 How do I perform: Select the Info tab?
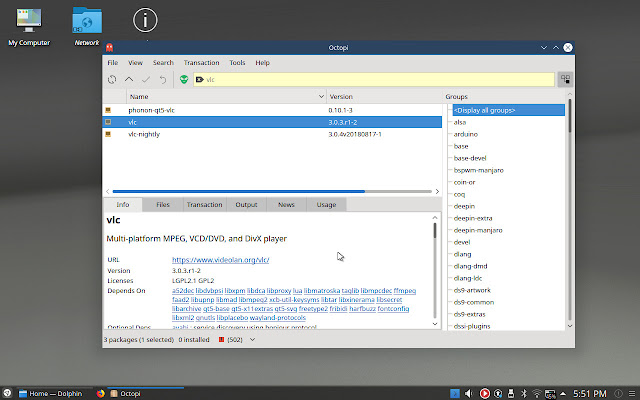point(123,205)
